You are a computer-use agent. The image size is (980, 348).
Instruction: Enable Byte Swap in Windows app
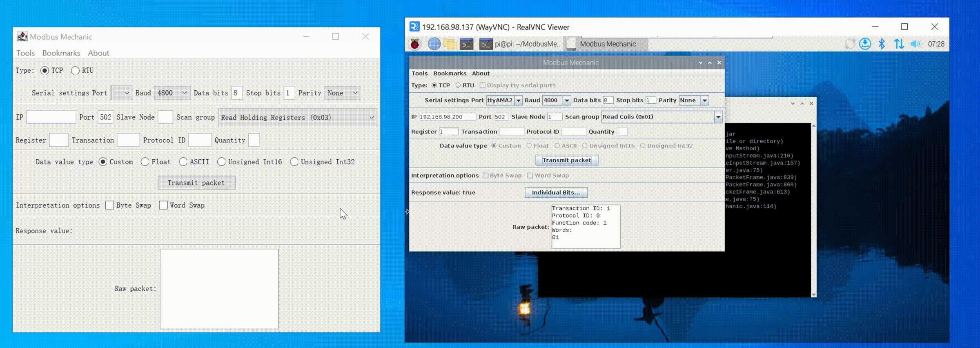click(109, 205)
